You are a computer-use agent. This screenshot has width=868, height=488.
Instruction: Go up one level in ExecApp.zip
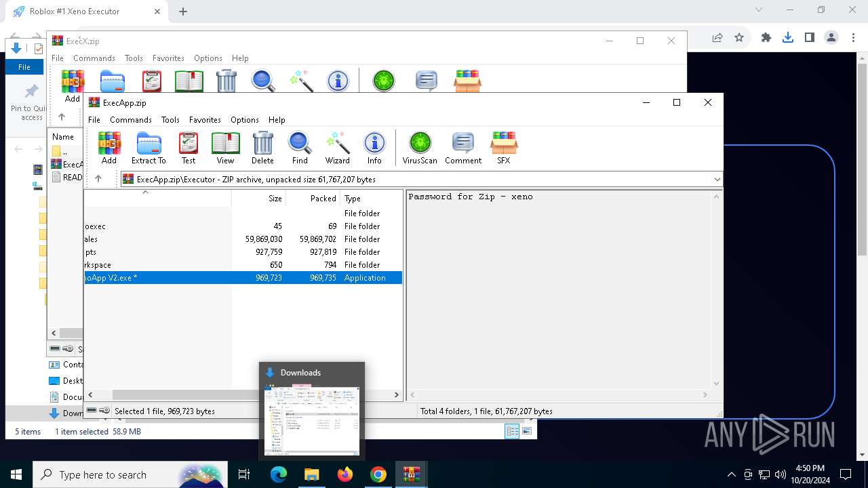(x=98, y=179)
